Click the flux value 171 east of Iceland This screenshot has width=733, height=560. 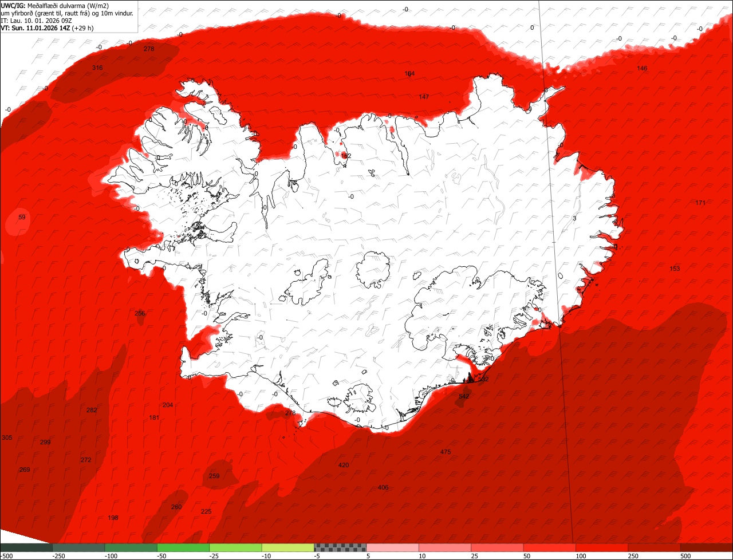pos(700,203)
